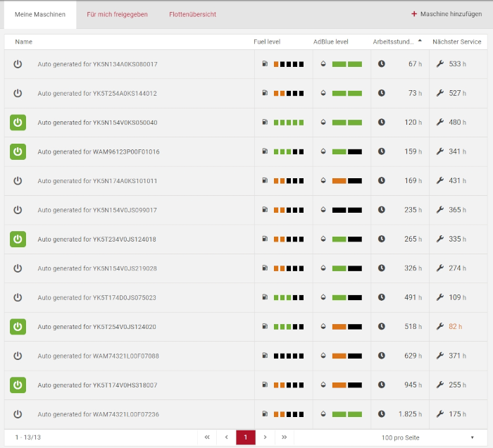Click AdBlue droplet icon for YK5N154V0JS099017

pyautogui.click(x=323, y=210)
